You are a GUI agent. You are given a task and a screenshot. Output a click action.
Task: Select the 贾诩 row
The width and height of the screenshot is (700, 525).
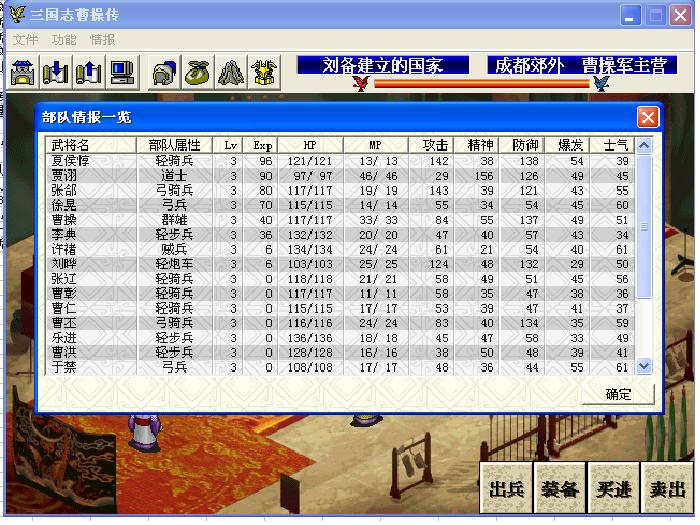click(x=340, y=175)
